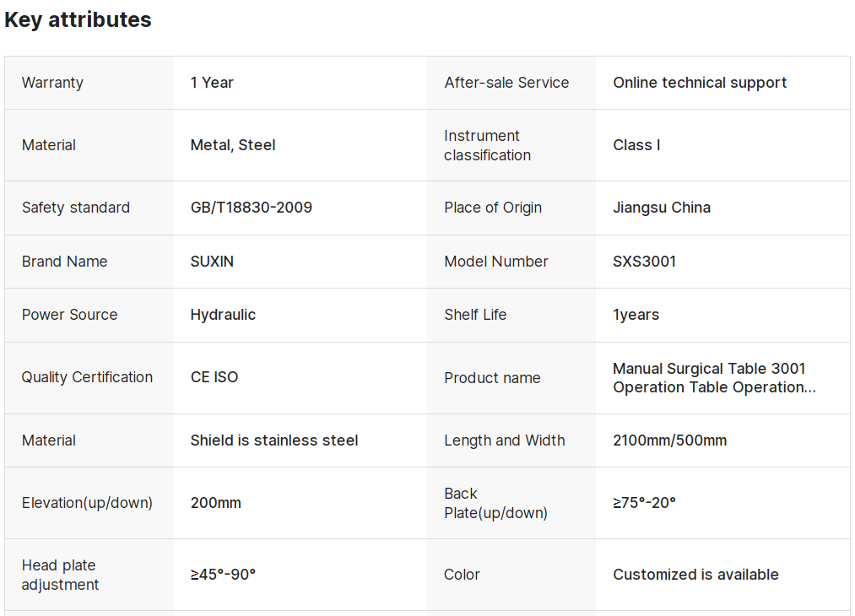Select the Jiangsu China origin value
The width and height of the screenshot is (855, 616).
(662, 207)
